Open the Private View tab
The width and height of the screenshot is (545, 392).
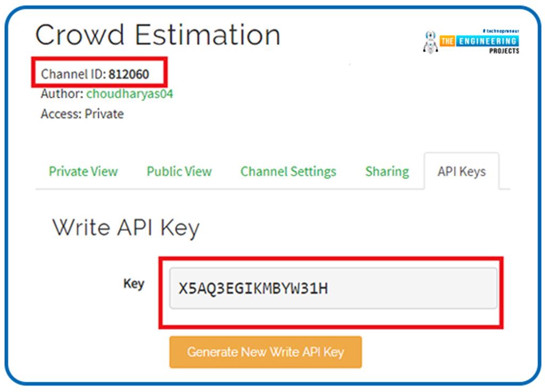coord(83,172)
